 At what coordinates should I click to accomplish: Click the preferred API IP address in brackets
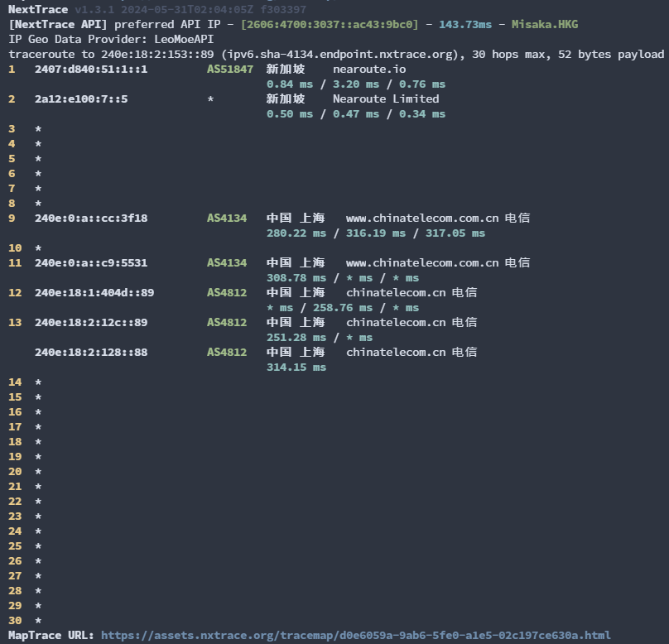[330, 24]
